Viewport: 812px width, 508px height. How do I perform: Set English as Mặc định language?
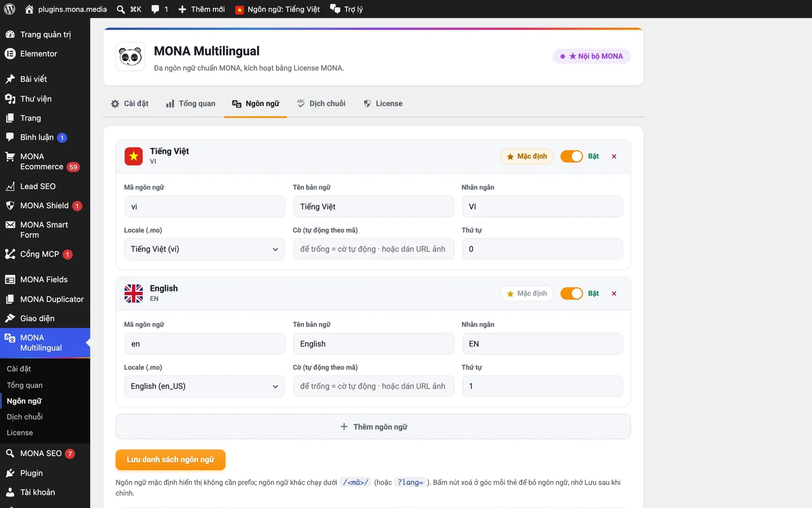pyautogui.click(x=527, y=294)
